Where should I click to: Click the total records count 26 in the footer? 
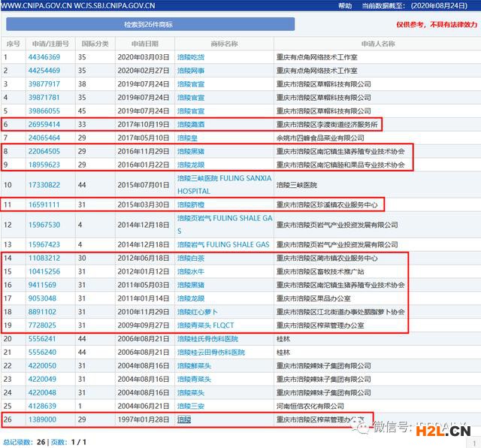click(41, 442)
